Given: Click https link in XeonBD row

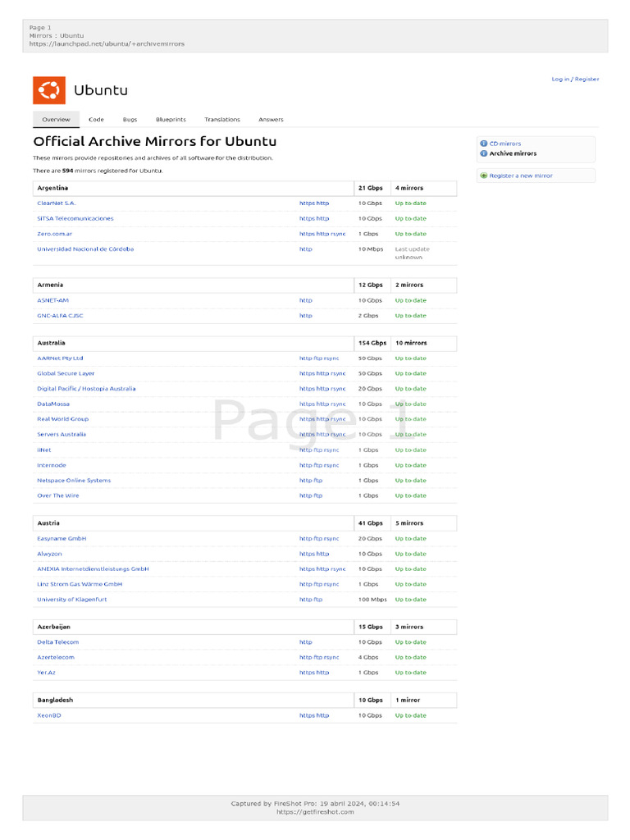Looking at the screenshot, I should 307,715.
